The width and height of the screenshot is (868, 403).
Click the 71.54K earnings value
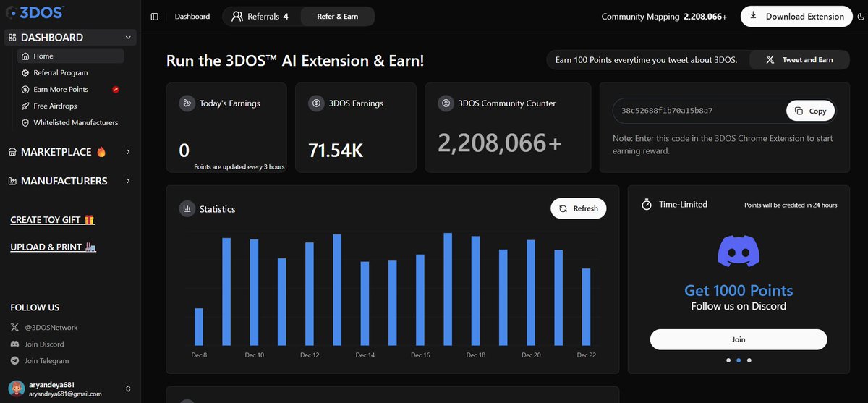(x=336, y=150)
